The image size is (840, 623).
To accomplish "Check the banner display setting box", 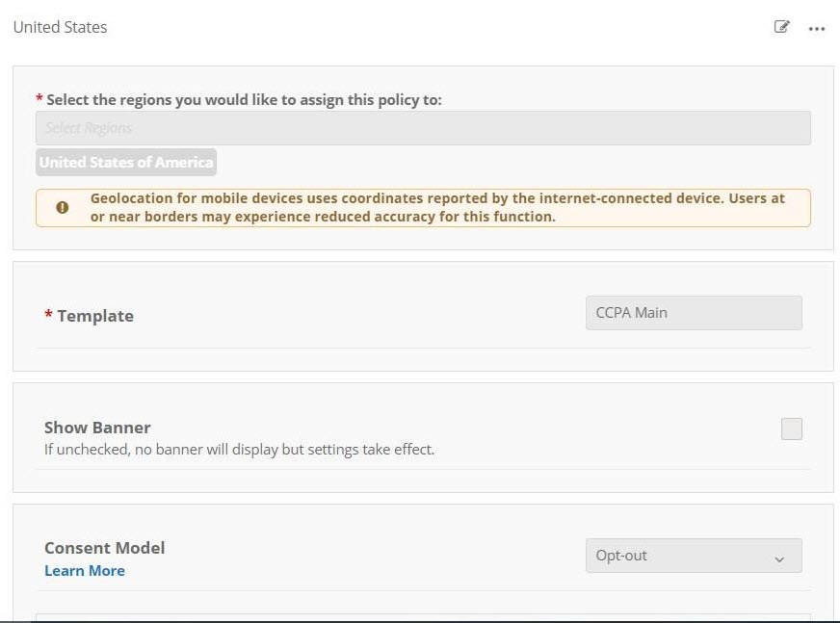I will pos(792,428).
